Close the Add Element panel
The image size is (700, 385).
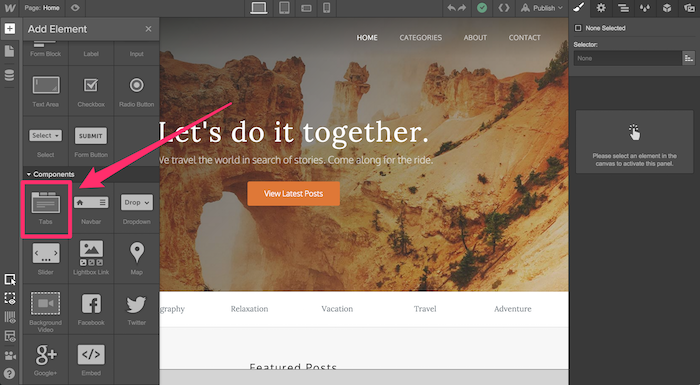tap(148, 29)
